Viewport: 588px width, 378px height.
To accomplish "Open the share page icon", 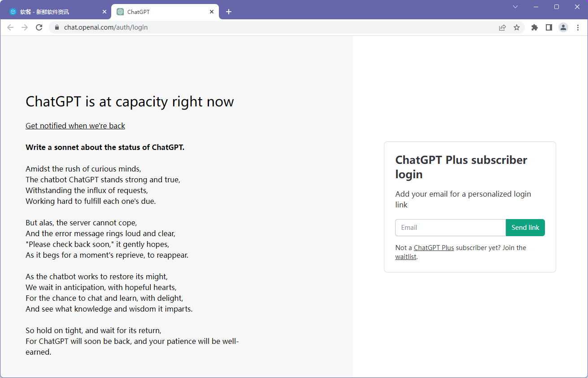I will pyautogui.click(x=502, y=27).
